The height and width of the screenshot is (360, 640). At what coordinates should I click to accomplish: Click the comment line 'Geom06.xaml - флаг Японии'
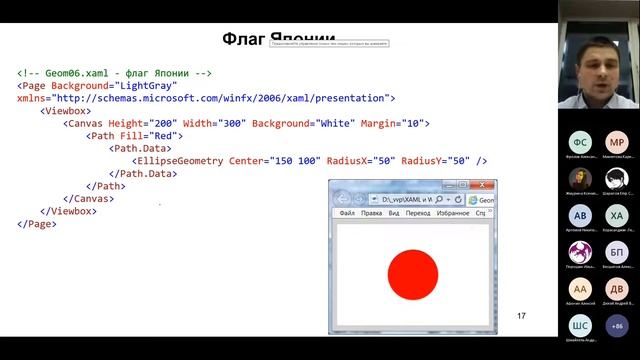click(x=114, y=73)
